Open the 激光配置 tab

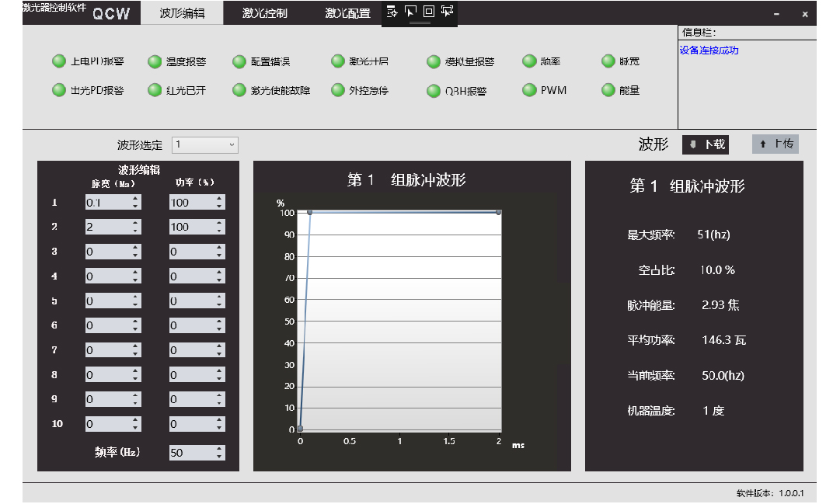tap(347, 12)
